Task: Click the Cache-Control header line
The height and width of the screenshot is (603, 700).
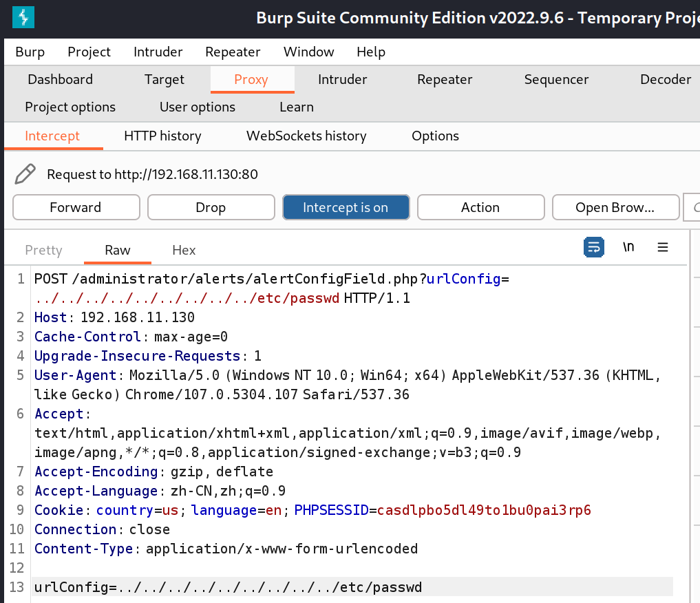Action: click(131, 337)
